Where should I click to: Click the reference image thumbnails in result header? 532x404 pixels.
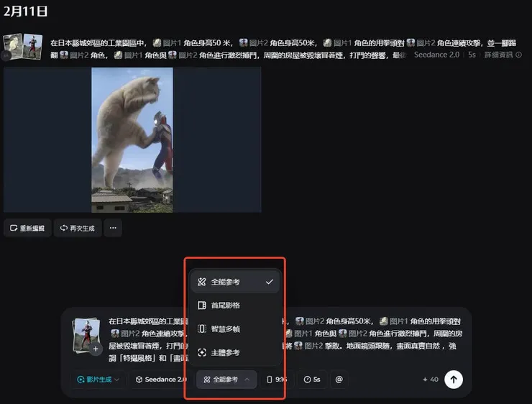23,47
